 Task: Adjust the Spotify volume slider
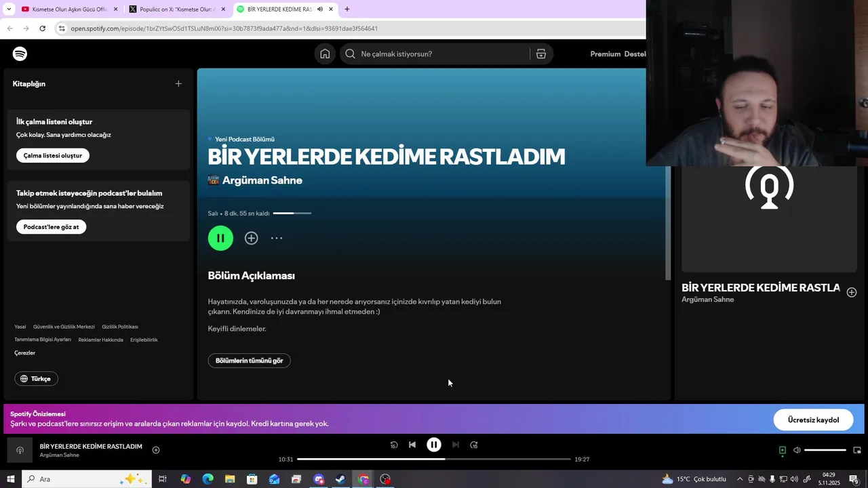pyautogui.click(x=825, y=450)
